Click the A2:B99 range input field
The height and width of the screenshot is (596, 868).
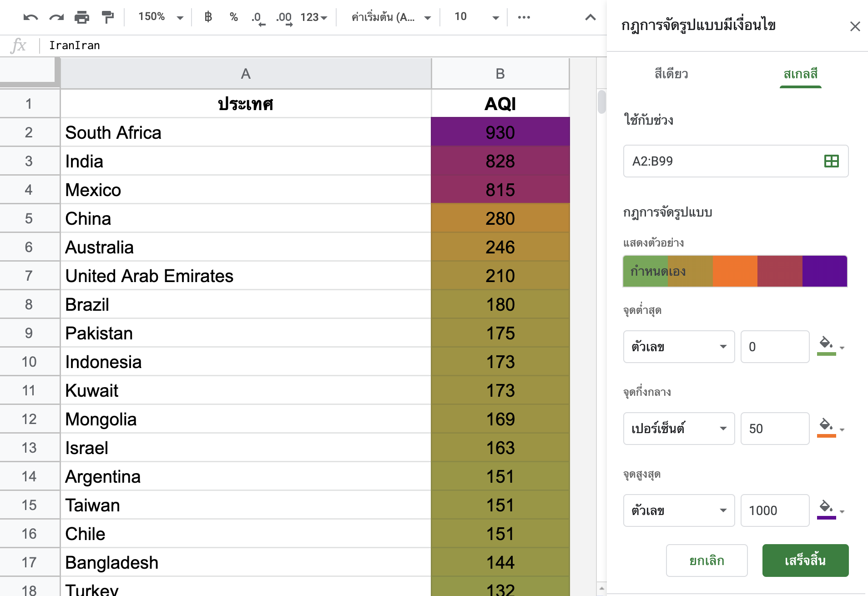click(736, 161)
